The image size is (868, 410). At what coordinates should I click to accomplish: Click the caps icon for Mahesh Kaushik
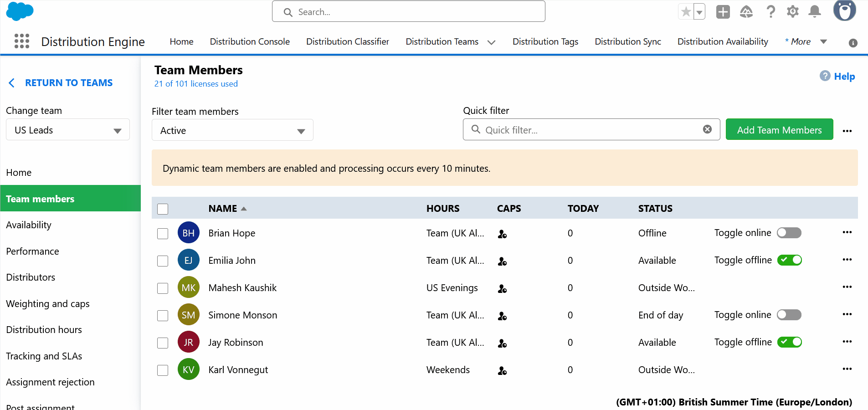[x=503, y=289]
